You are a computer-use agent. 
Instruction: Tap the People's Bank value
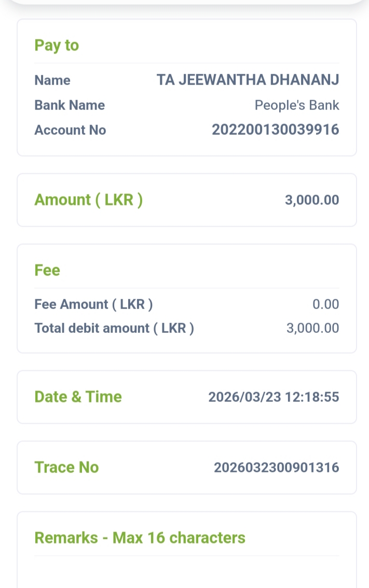(x=296, y=105)
